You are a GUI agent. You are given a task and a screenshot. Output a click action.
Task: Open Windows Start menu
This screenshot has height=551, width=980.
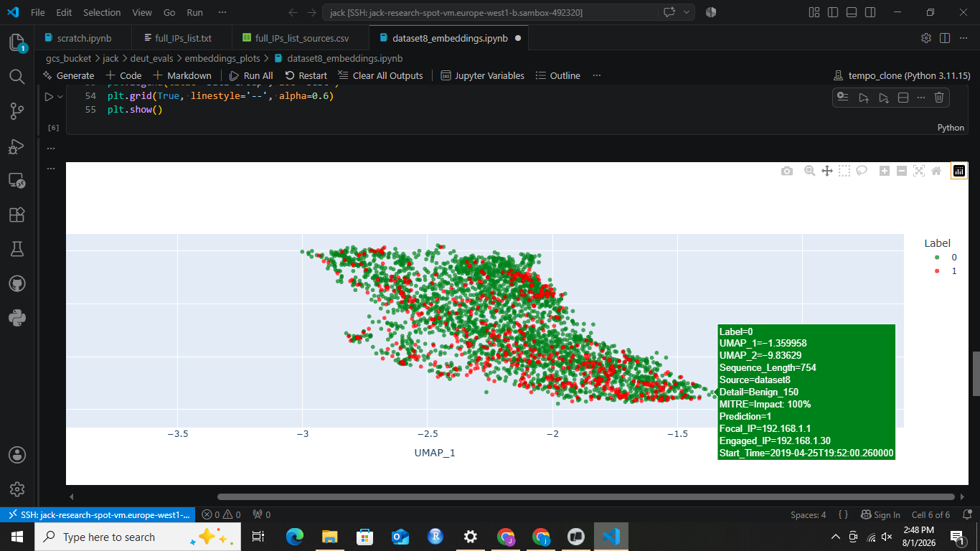[x=17, y=537]
